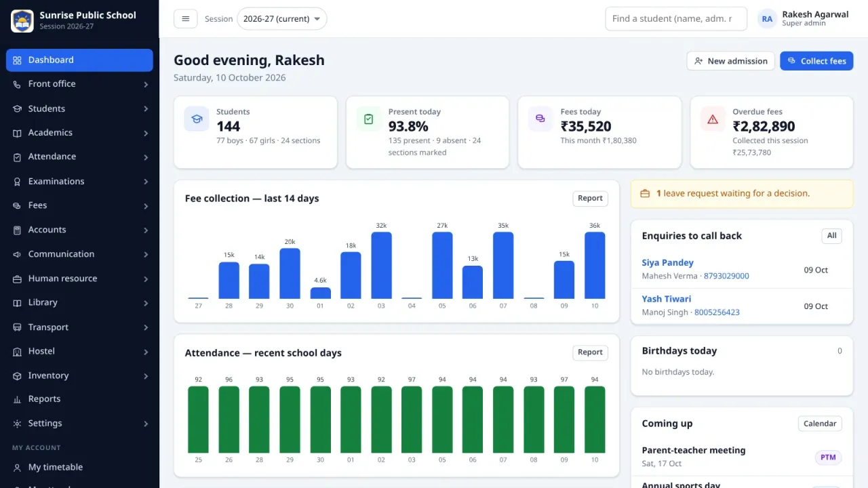Expand the Human resource submenu chevron

146,279
